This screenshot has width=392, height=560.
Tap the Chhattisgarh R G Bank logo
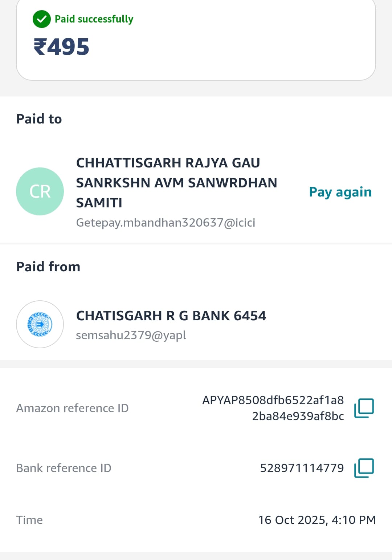(40, 324)
